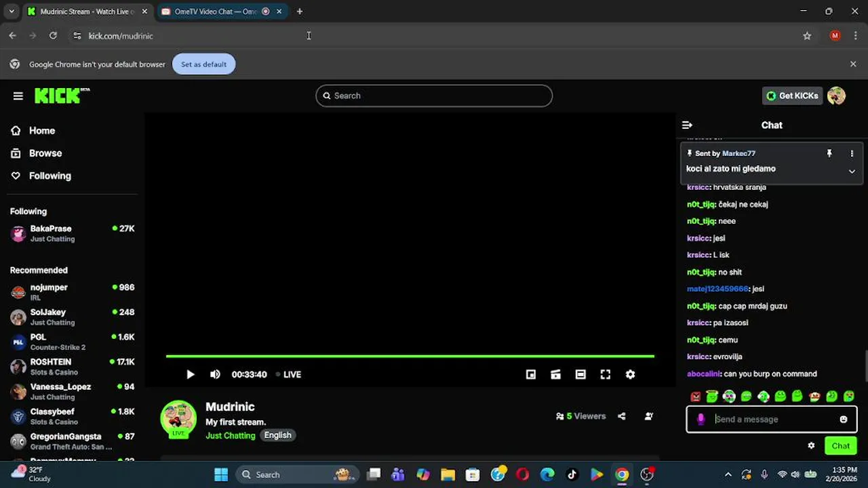This screenshot has width=868, height=488.
Task: Click markec77 username in pinned message
Action: click(738, 154)
